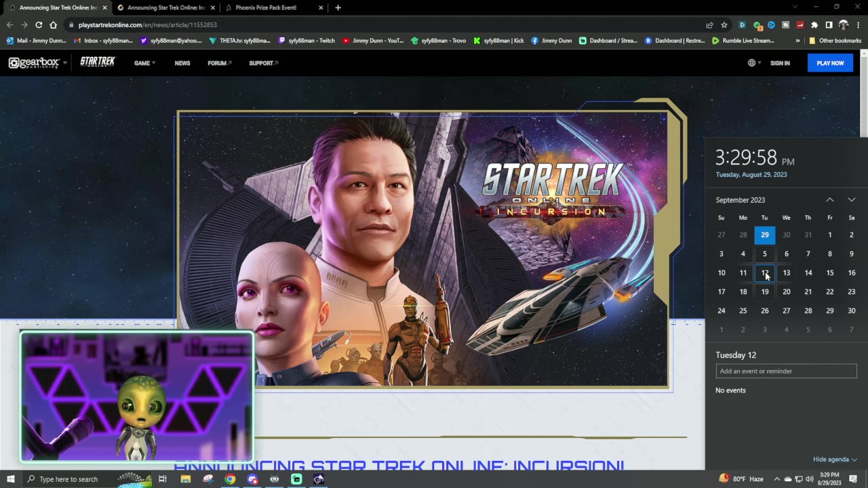
Task: Click the Tuesday, August 29, 2023 date link
Action: pos(751,175)
